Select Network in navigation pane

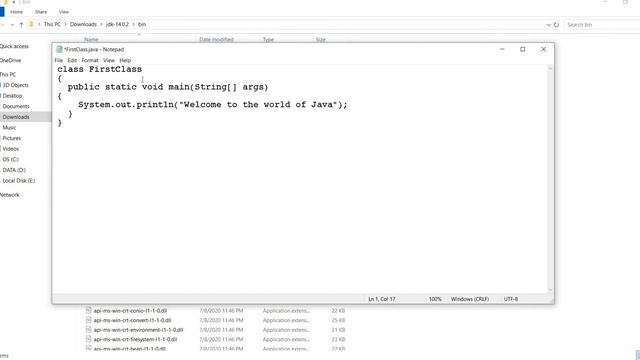tap(10, 195)
